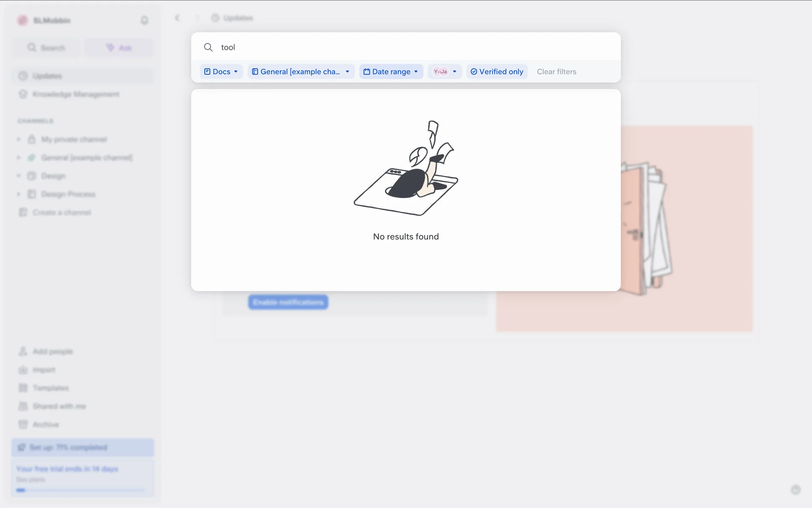Click the lock icon beside My private channel
The height and width of the screenshot is (508, 812).
tap(32, 139)
